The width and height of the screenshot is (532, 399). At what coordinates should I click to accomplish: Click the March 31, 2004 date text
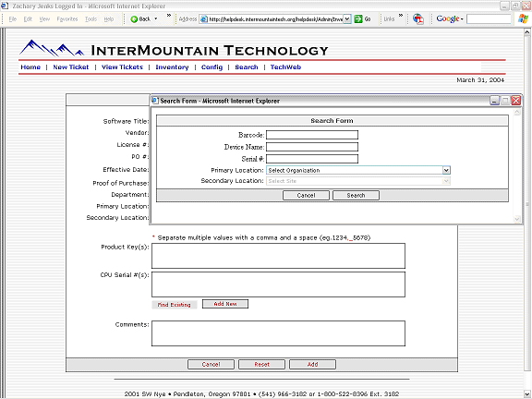pos(480,80)
